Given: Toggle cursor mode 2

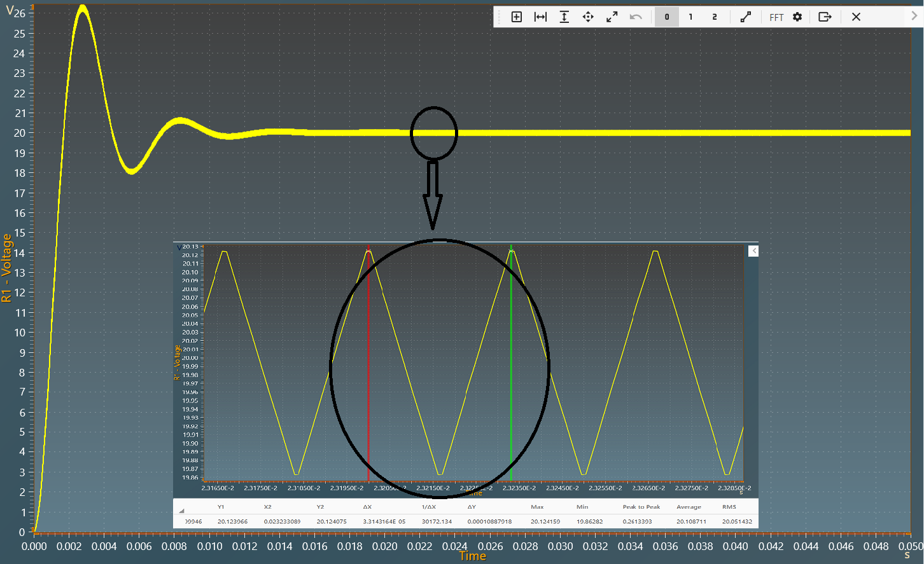Looking at the screenshot, I should tap(715, 17).
